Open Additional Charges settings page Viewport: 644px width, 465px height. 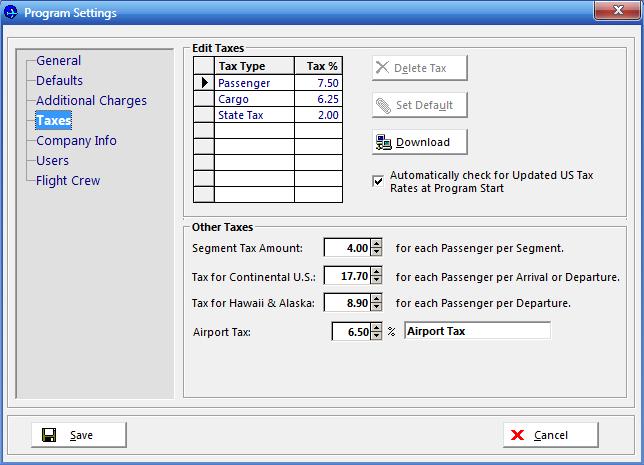point(91,101)
